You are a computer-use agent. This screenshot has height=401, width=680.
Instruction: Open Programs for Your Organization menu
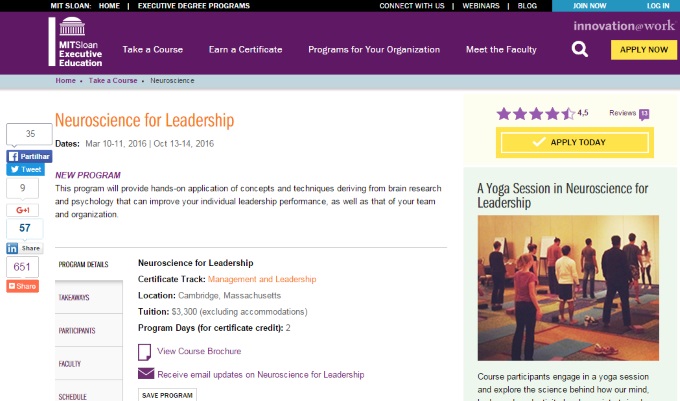374,49
